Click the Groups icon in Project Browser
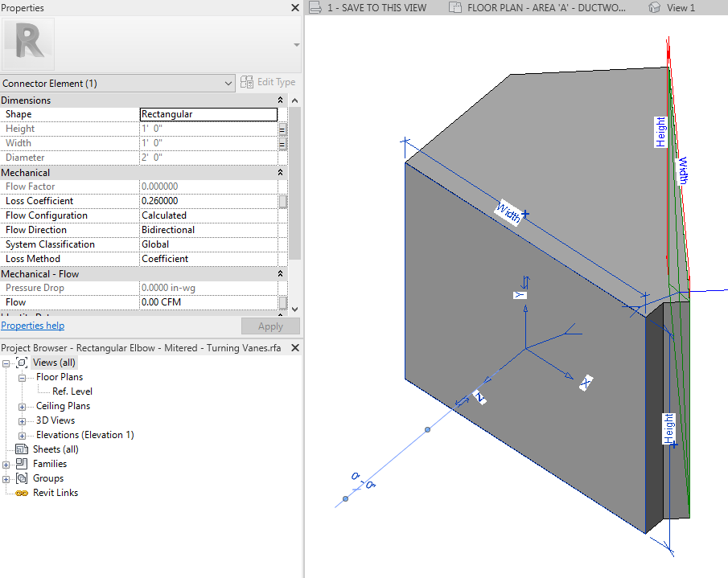The image size is (728, 578). [22, 478]
